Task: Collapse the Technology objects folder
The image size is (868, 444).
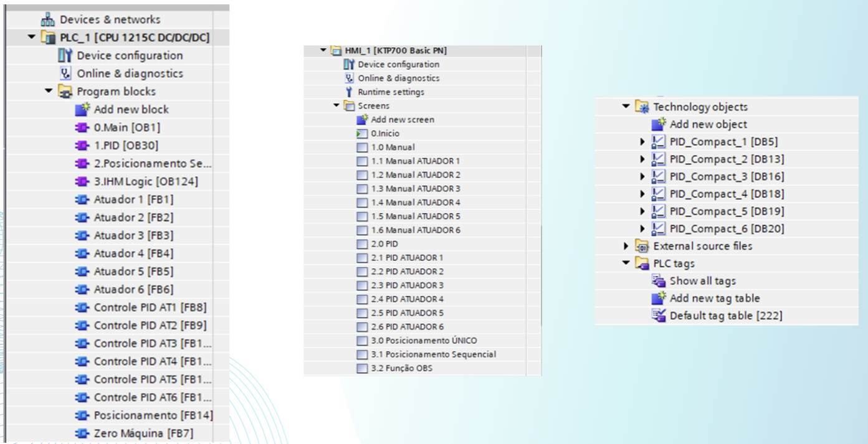Action: [x=626, y=107]
